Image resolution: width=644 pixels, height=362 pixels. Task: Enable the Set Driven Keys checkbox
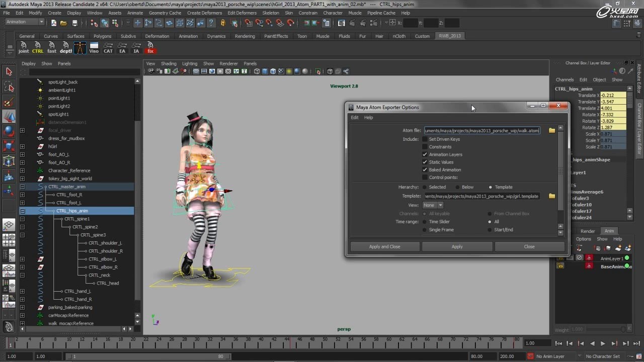[425, 139]
